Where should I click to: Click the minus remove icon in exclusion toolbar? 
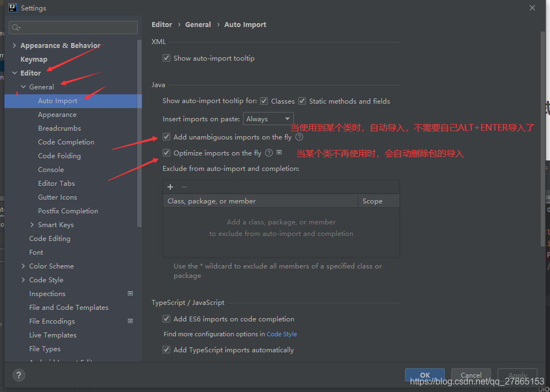tap(185, 187)
